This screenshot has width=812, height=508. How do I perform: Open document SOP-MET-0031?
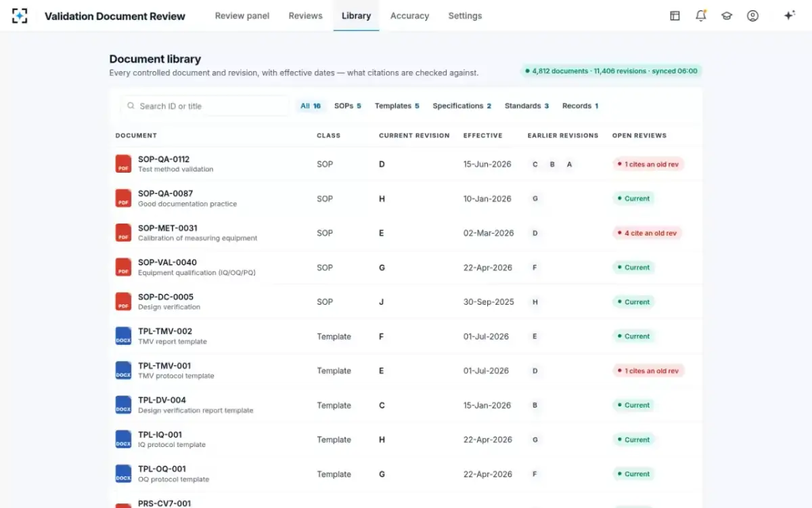(x=168, y=228)
